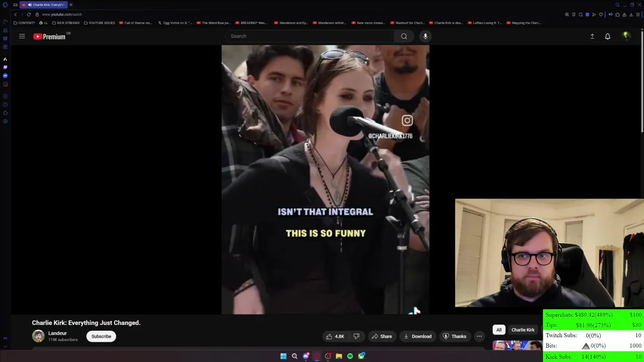Open the YouTube hamburger guide menu
Viewport: 644px width, 362px height.
click(22, 36)
